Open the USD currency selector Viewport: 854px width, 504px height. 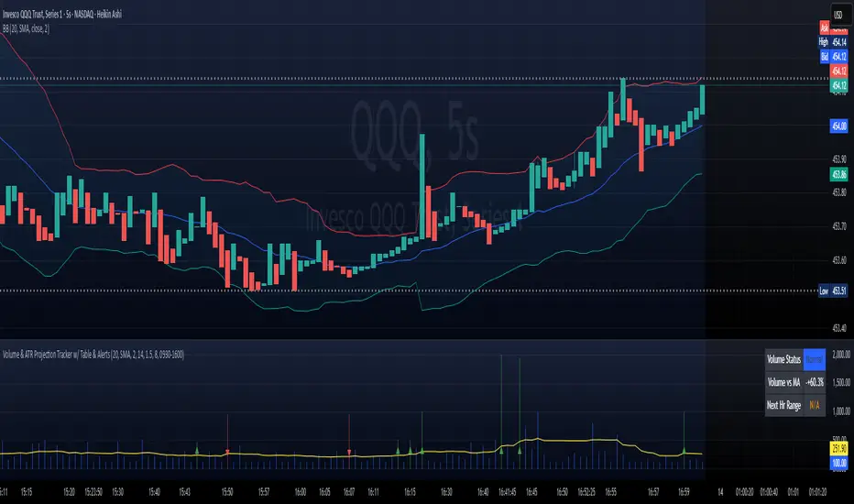click(838, 15)
